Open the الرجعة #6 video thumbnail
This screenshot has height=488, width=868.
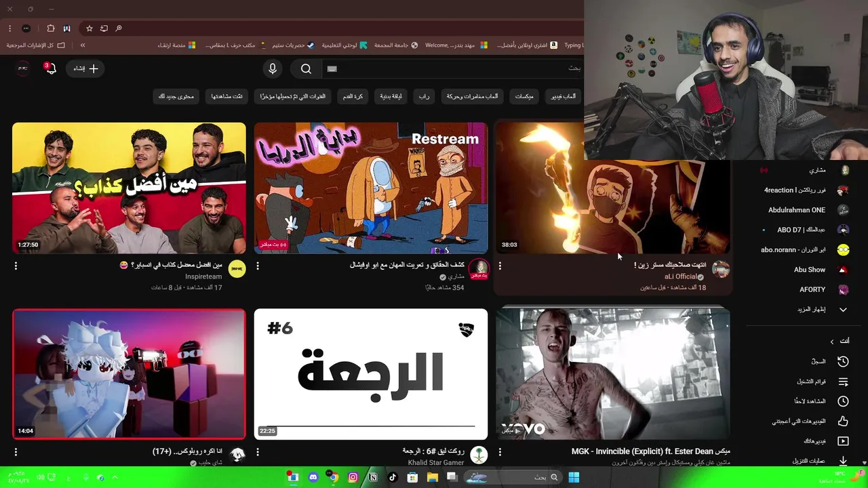(371, 374)
